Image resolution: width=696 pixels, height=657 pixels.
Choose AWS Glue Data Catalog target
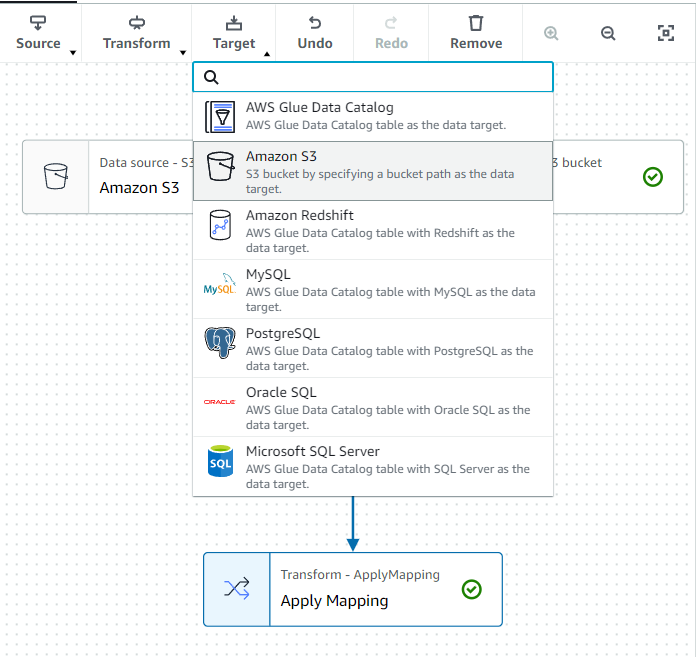373,117
